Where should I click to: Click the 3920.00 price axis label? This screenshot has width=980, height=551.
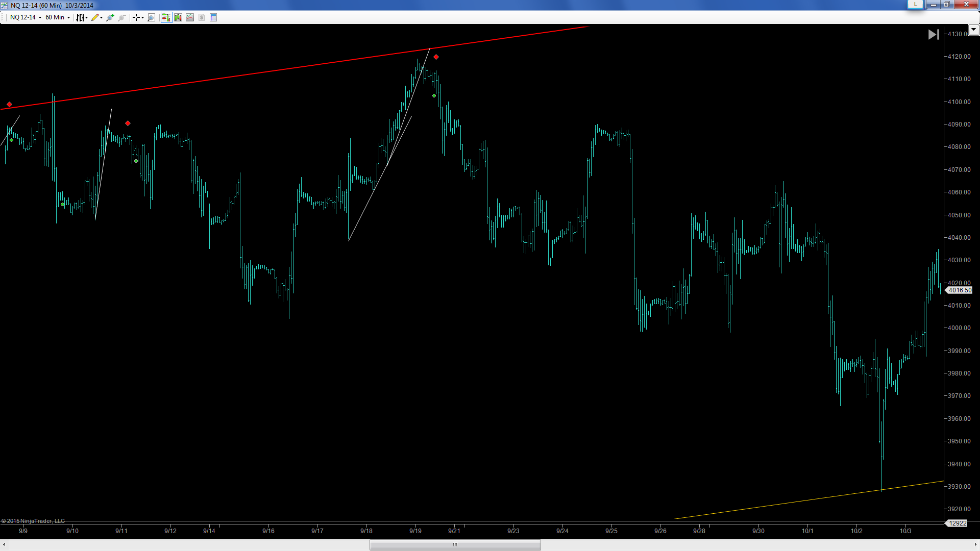[x=959, y=509]
